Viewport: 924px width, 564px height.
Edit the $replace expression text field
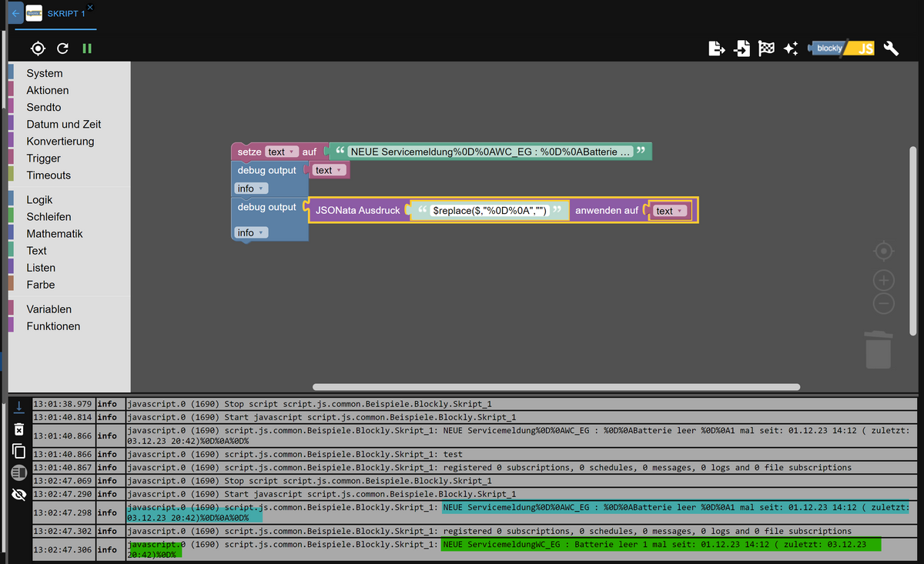[x=490, y=210]
